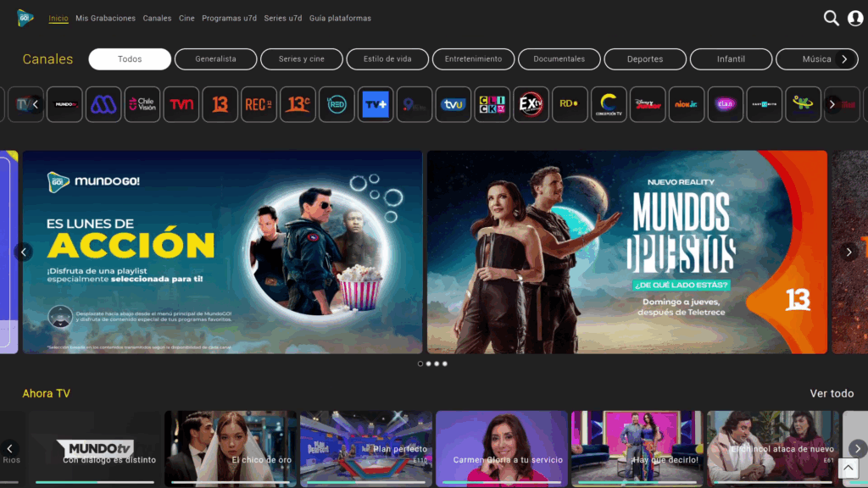Image resolution: width=868 pixels, height=488 pixels.
Task: Open Programas u7d section
Action: pos(229,19)
